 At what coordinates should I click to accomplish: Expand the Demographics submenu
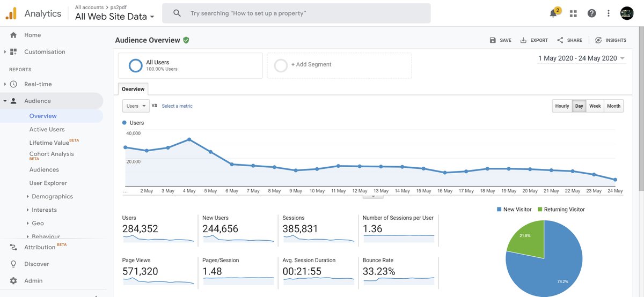coord(28,197)
